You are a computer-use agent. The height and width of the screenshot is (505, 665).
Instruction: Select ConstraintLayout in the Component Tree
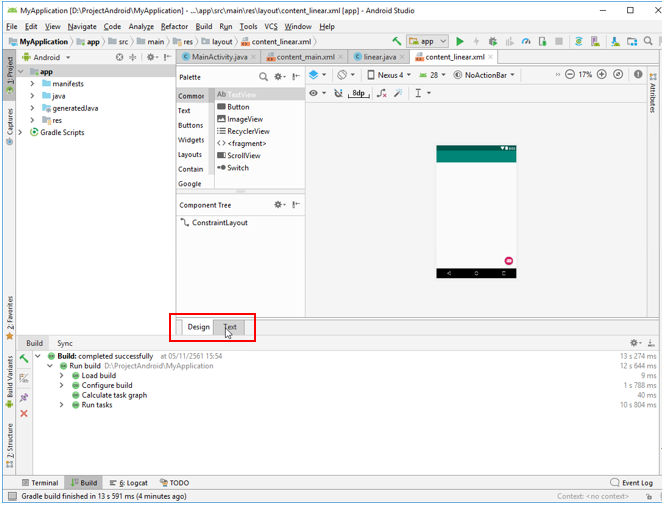[x=214, y=222]
